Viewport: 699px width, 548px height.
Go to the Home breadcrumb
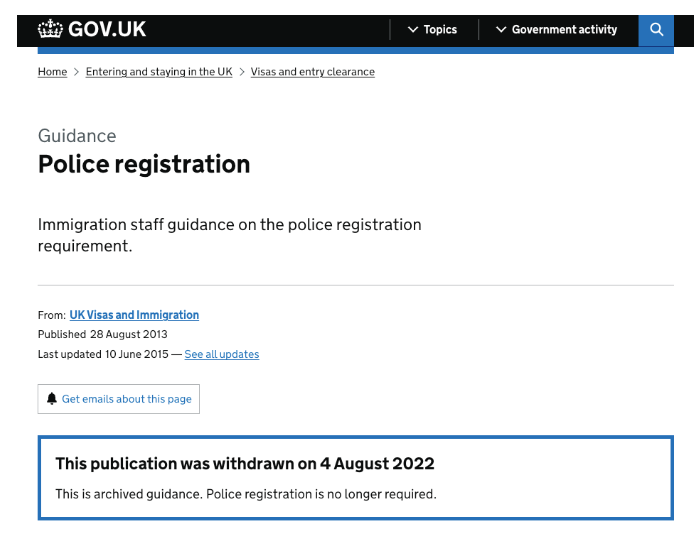coord(52,72)
